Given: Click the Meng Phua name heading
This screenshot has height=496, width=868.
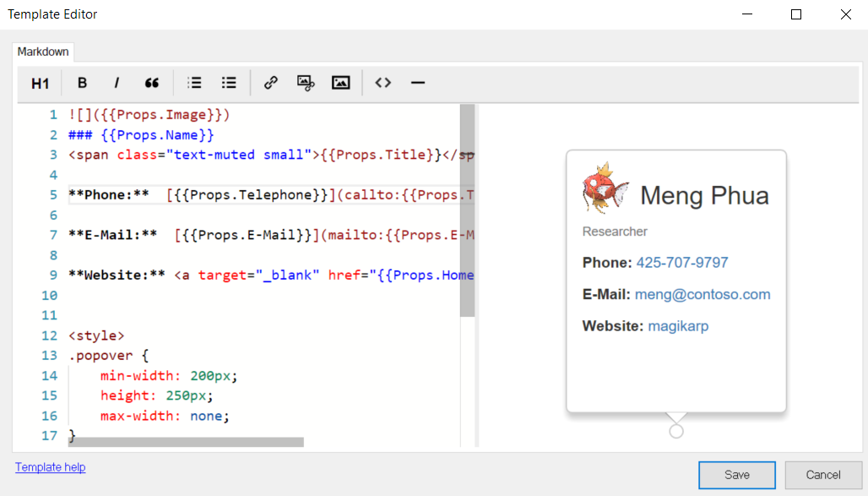Looking at the screenshot, I should click(x=705, y=196).
